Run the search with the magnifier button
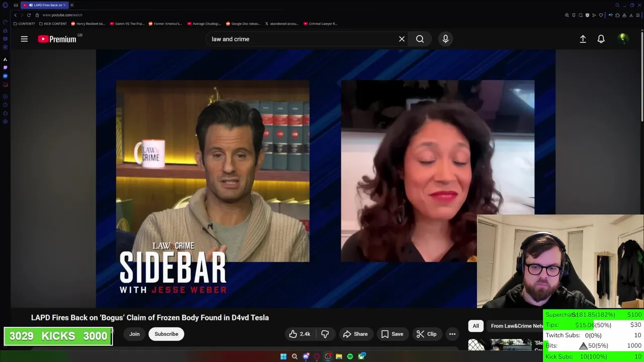644x362 pixels. tap(420, 39)
